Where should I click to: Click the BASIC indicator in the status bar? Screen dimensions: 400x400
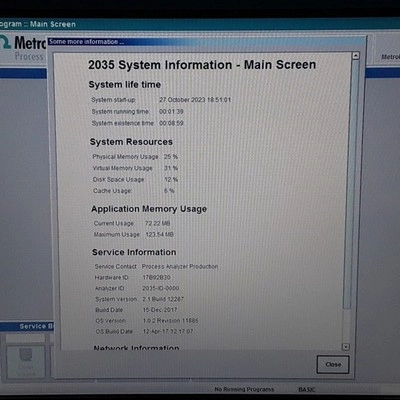307,389
